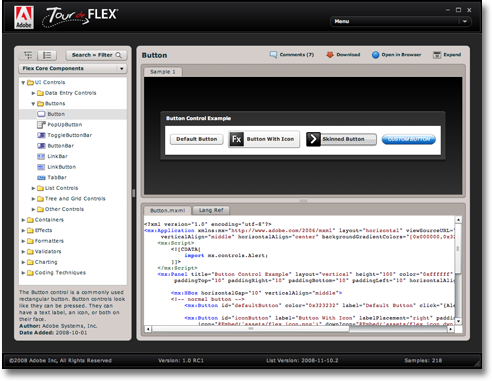492x381 pixels.
Task: Click the Expand link text
Action: point(452,55)
